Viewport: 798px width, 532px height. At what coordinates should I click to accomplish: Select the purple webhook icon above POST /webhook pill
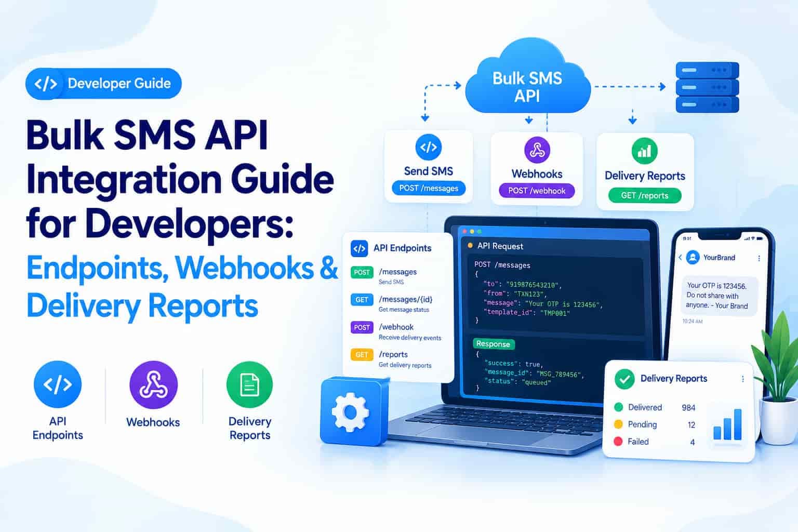tap(537, 150)
